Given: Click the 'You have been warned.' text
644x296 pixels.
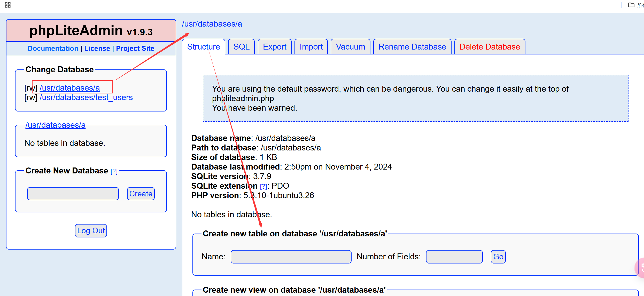Looking at the screenshot, I should click(x=254, y=108).
